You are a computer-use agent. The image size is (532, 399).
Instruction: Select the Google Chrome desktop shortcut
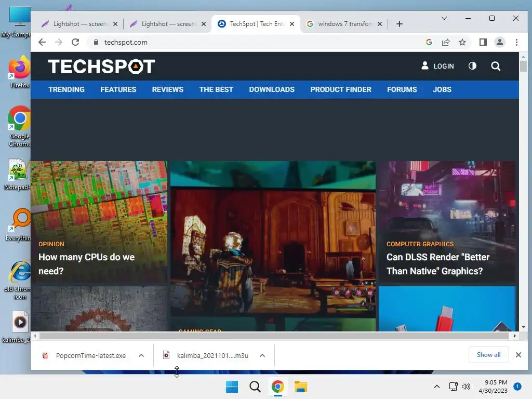pos(19,127)
